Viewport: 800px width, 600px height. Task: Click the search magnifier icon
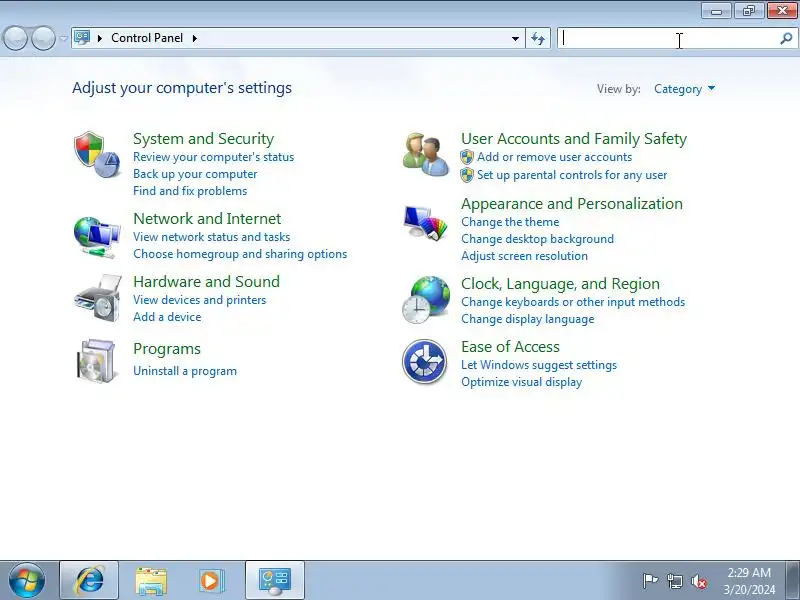[x=786, y=38]
